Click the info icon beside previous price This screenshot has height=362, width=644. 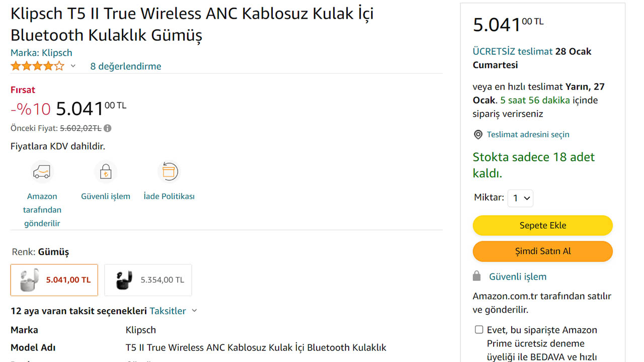(x=108, y=128)
